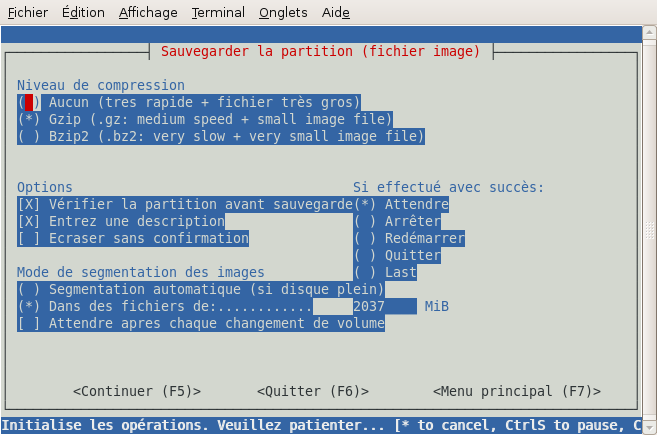Click Menu principal (F7) button
Screen dimensions: 657x435
[517, 391]
